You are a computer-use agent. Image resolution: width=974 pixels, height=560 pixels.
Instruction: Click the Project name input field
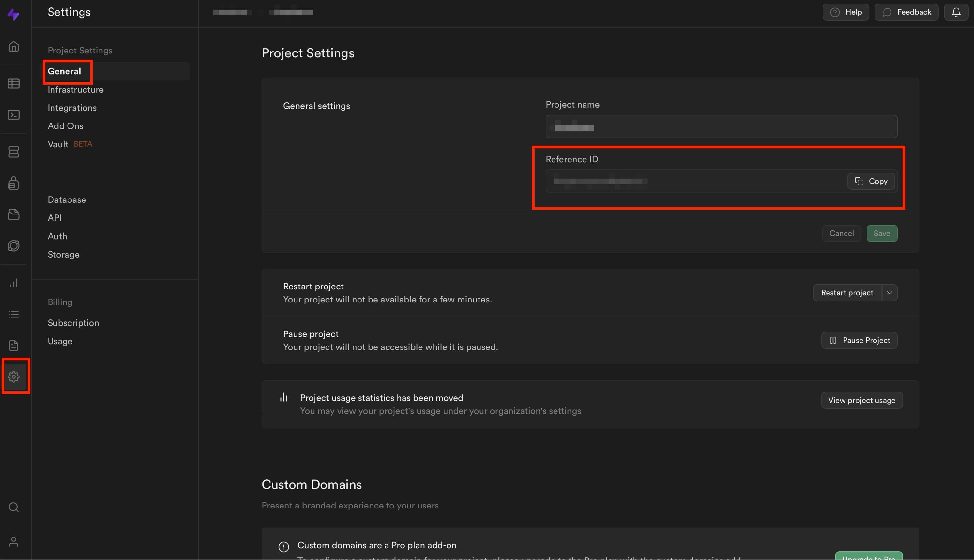pyautogui.click(x=721, y=126)
